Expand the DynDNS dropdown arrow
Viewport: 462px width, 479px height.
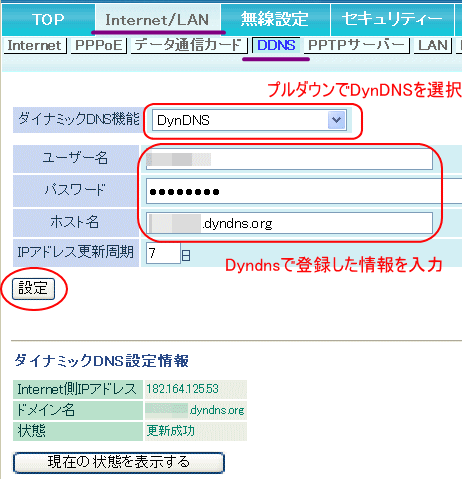click(x=337, y=120)
